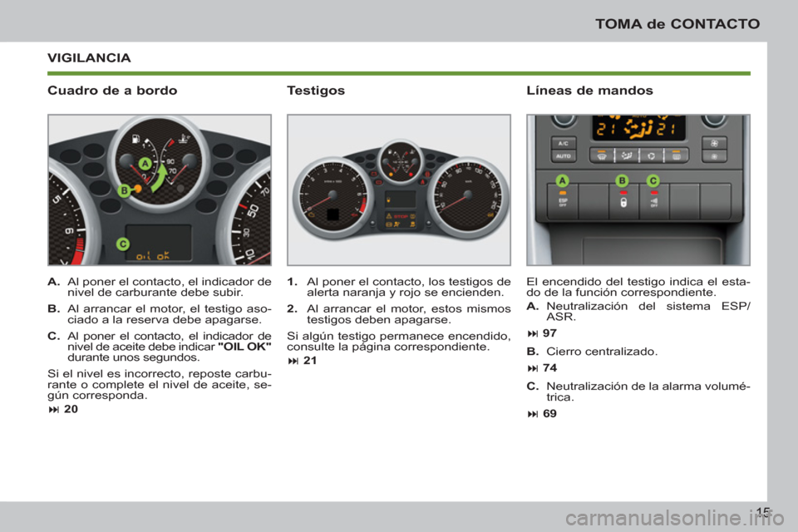Toggle the A/C button on climate panel
Image resolution: width=798 pixels, height=532 pixels.
tap(564, 143)
